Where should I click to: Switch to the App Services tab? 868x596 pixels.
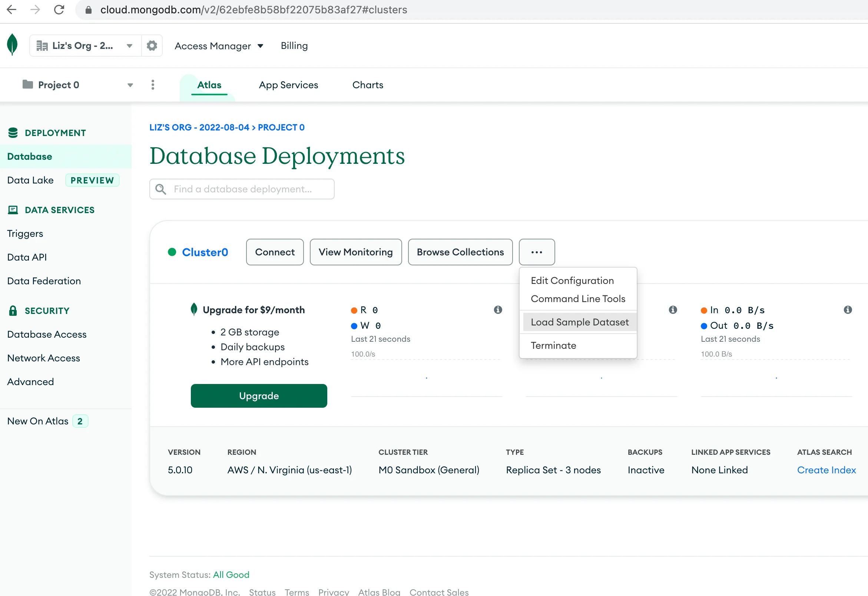[x=288, y=85]
